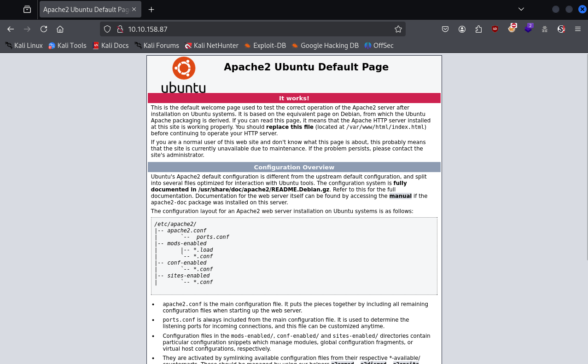Click the *.load entry in the tree
Image resolution: width=588 pixels, height=364 pixels.
click(203, 250)
